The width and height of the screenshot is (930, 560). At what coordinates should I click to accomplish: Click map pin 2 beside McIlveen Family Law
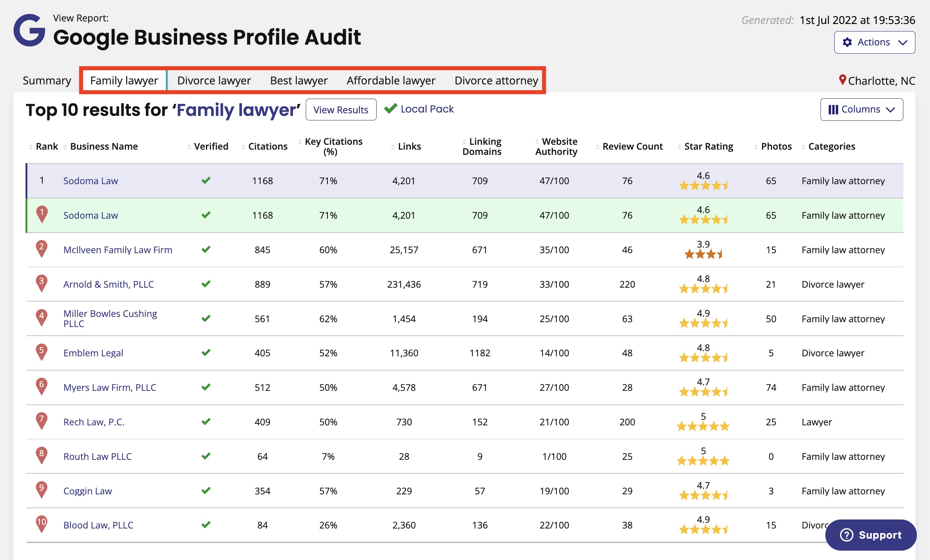(42, 249)
